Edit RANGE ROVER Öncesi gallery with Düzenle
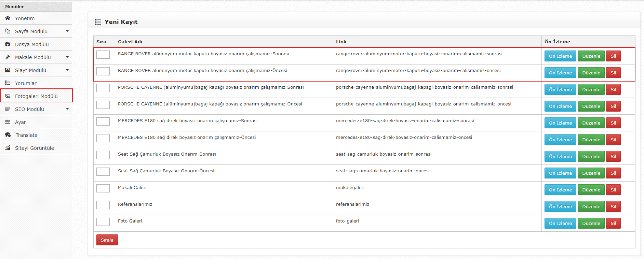 pos(591,73)
